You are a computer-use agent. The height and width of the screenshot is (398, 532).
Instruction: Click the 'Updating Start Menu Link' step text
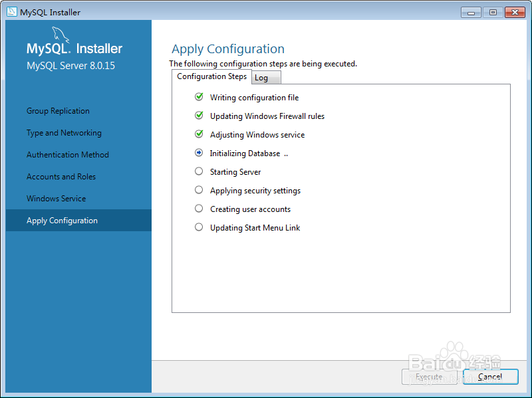[x=255, y=228]
